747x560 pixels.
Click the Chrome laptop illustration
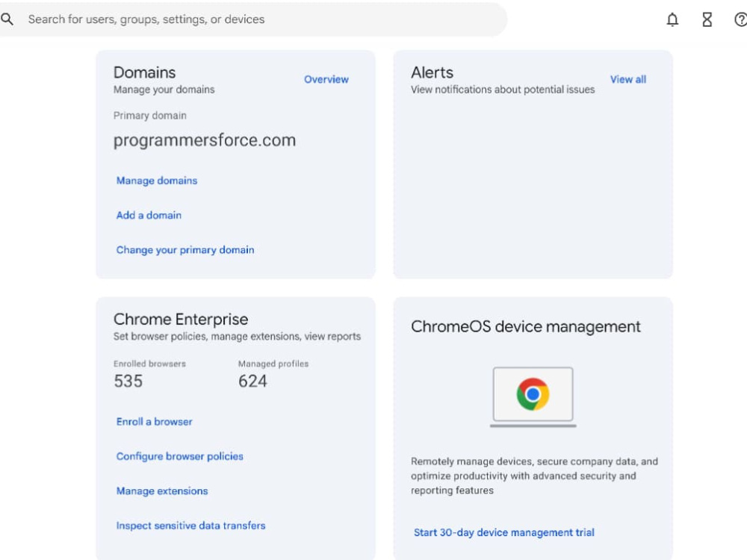pyautogui.click(x=533, y=397)
